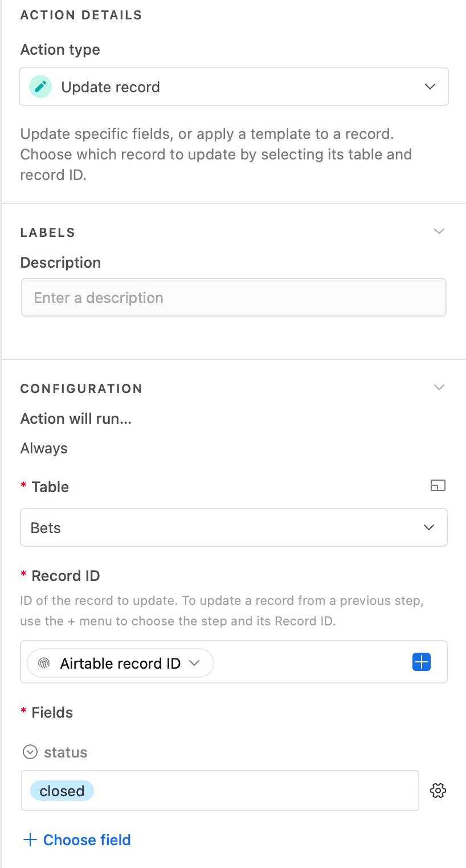Click the blue plus insert-value button
This screenshot has width=466, height=868.
422,662
